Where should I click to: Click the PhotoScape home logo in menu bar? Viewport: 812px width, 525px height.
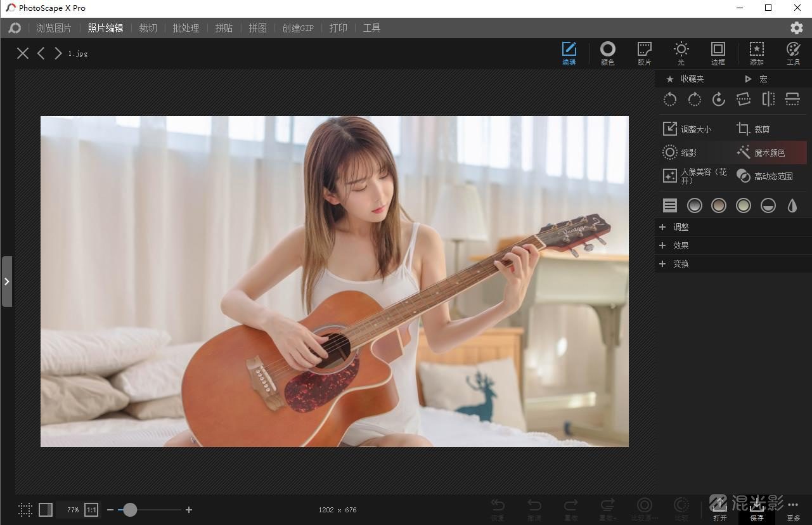15,28
